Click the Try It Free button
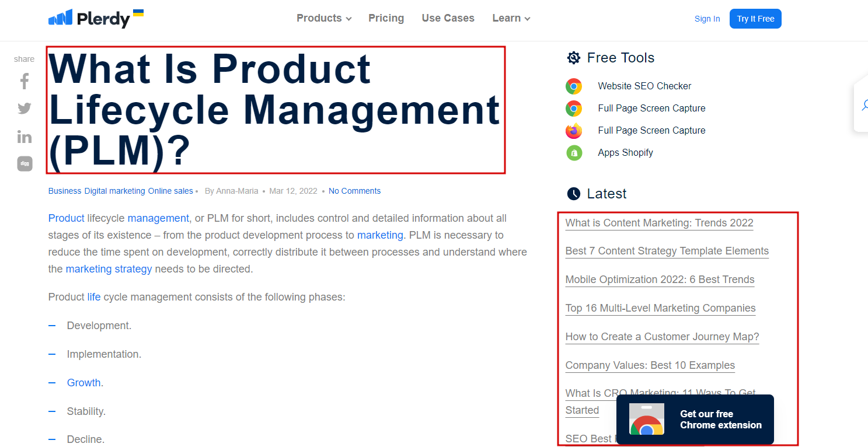 tap(755, 18)
